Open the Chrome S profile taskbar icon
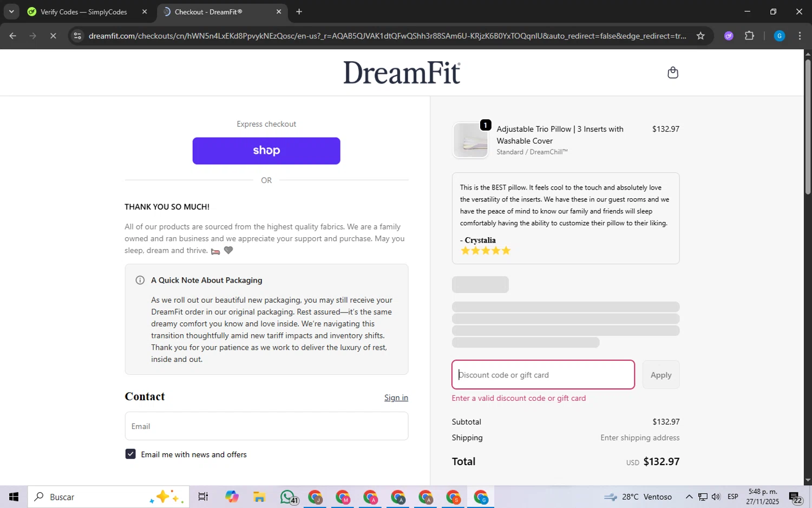The image size is (812, 508). click(x=453, y=497)
